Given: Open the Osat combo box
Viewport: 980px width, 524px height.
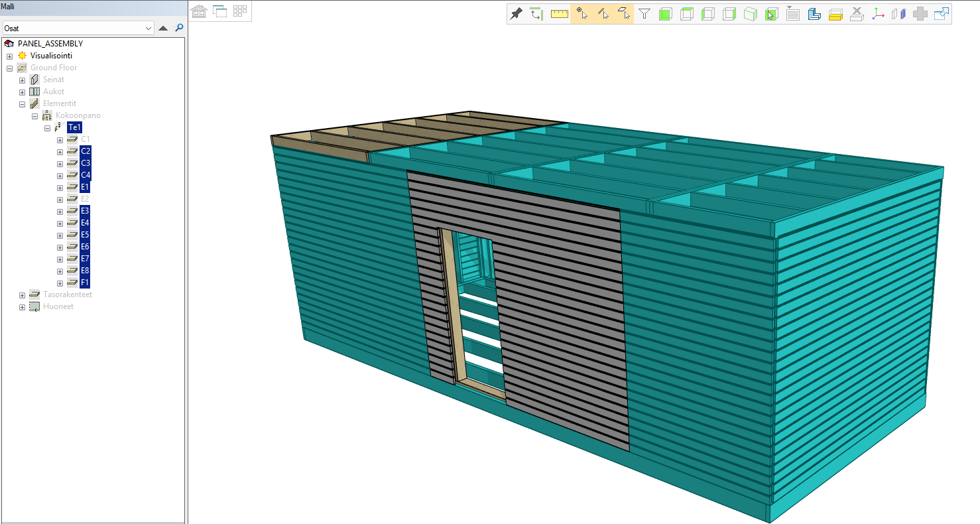Looking at the screenshot, I should (78, 29).
